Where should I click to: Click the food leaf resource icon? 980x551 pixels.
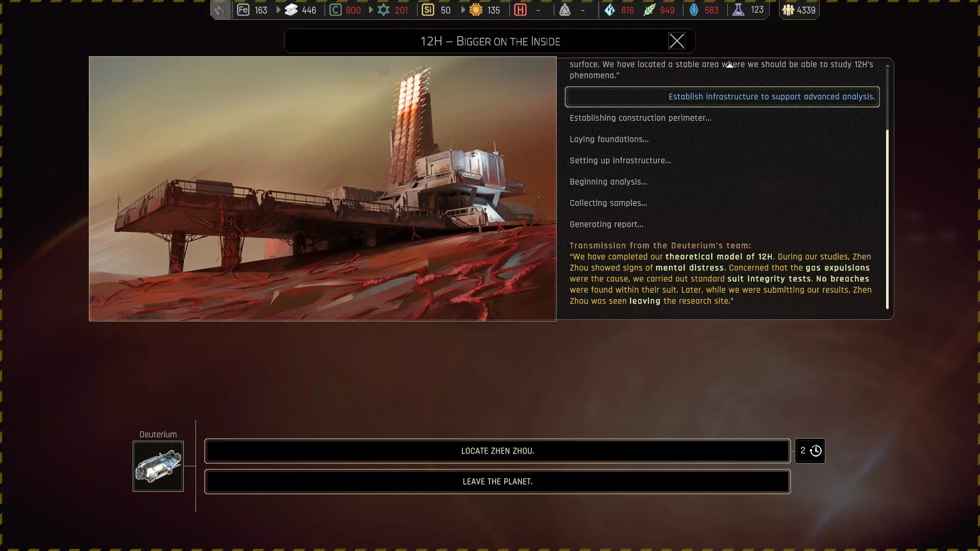click(649, 10)
